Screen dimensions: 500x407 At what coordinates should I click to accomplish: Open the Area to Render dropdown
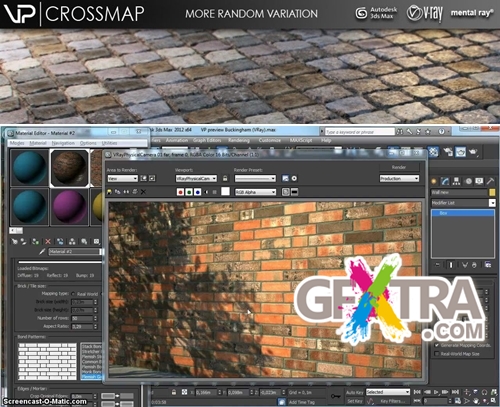[x=123, y=179]
